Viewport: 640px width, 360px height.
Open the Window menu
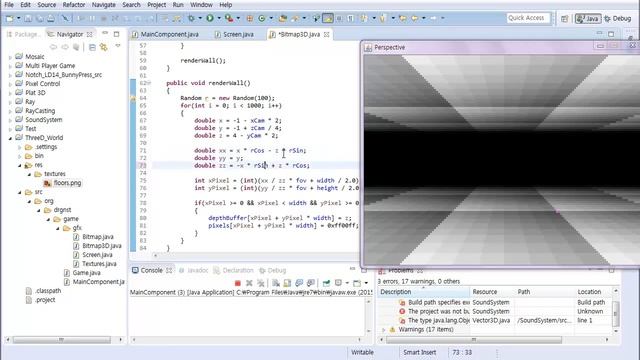201,5
